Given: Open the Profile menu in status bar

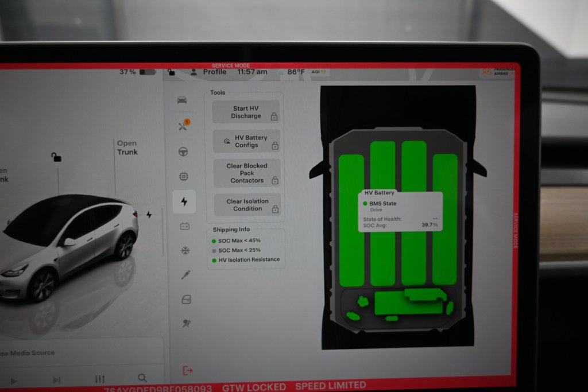Looking at the screenshot, I should [x=215, y=72].
